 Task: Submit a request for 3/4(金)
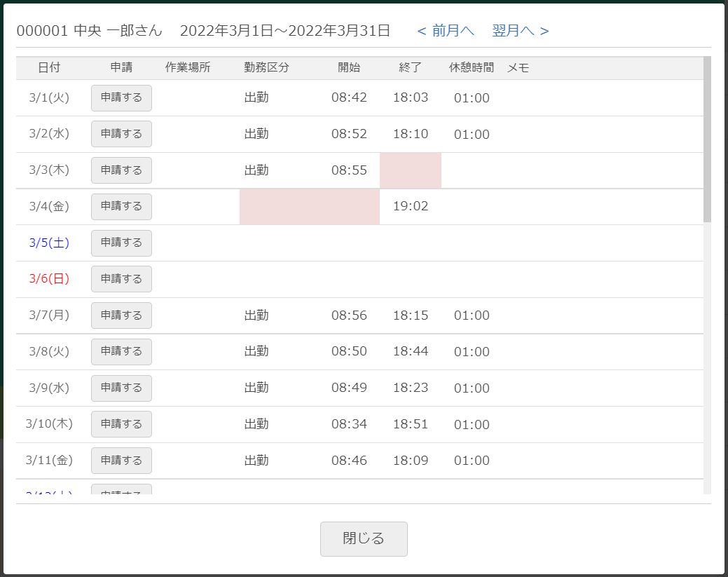121,206
